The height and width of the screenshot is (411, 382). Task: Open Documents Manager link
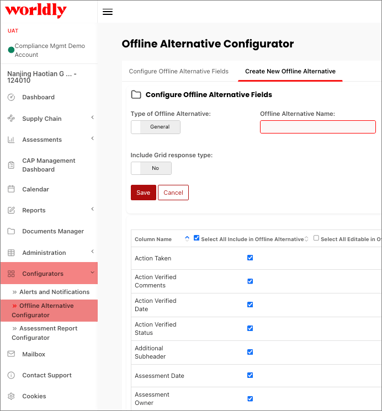[53, 231]
